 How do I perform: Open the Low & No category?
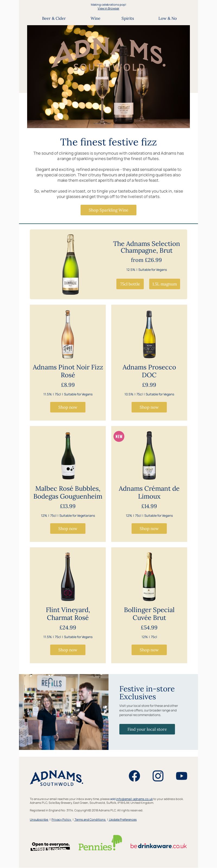(167, 18)
